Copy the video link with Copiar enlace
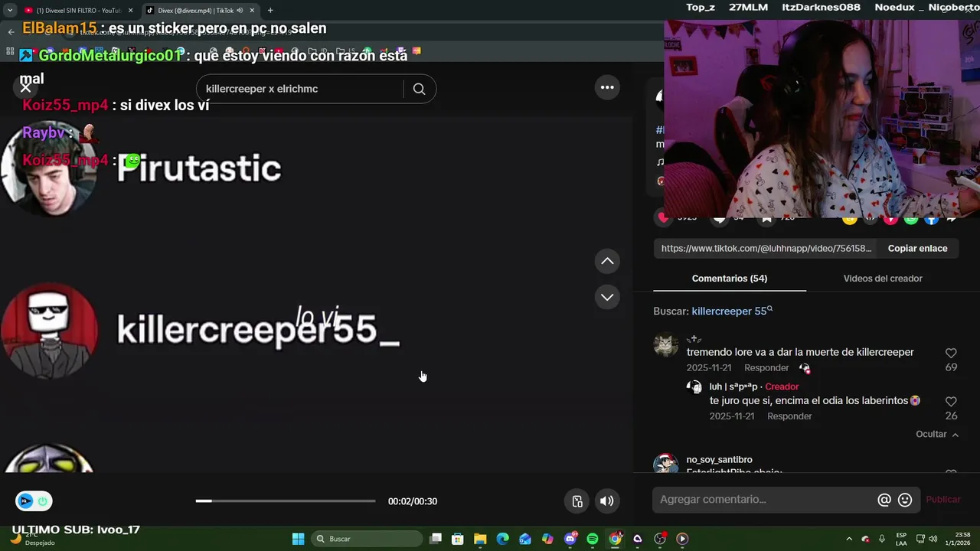980x551 pixels. click(917, 248)
